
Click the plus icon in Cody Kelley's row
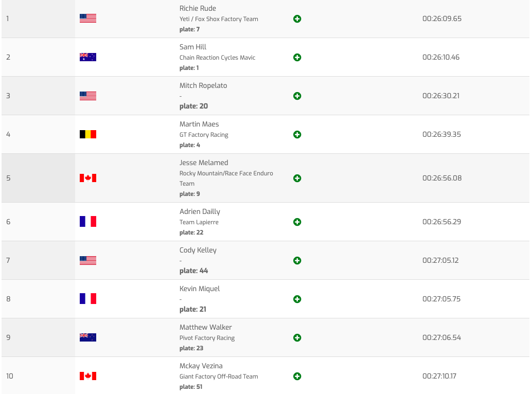297,261
